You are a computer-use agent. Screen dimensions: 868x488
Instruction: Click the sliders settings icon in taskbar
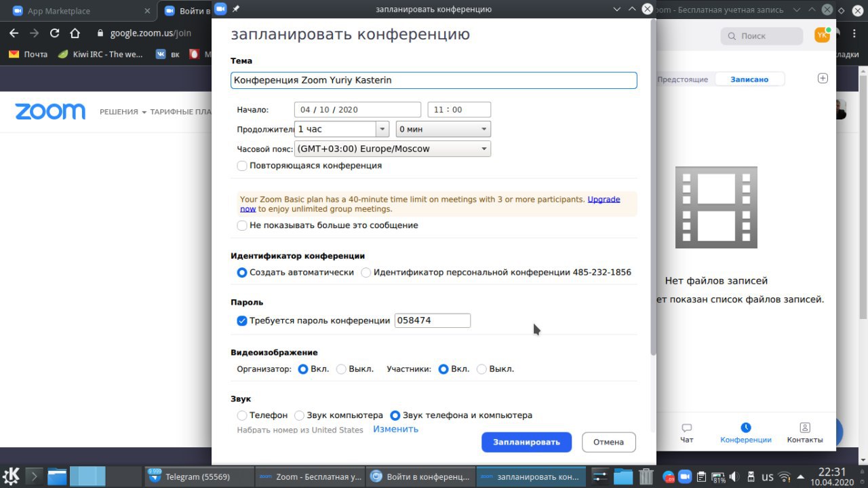[x=599, y=476]
